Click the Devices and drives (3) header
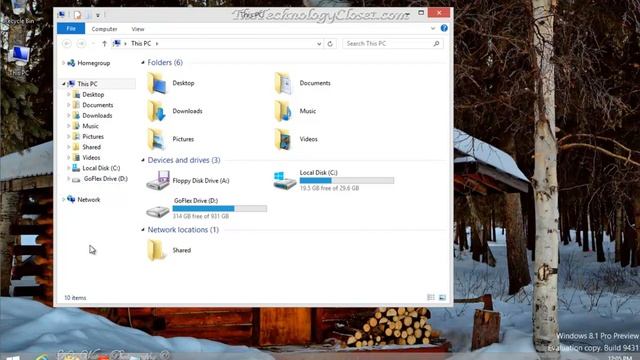Screen dimensions: 640x360 [x=184, y=160]
